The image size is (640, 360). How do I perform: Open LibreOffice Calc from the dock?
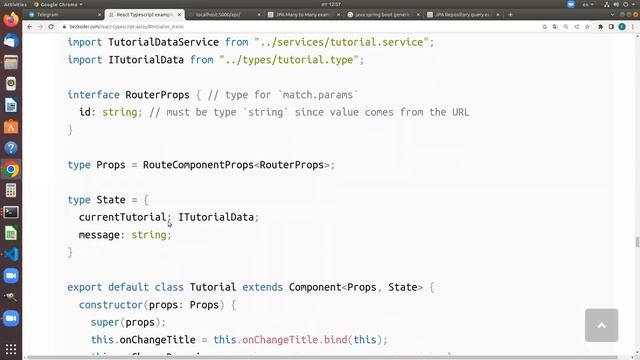11,233
